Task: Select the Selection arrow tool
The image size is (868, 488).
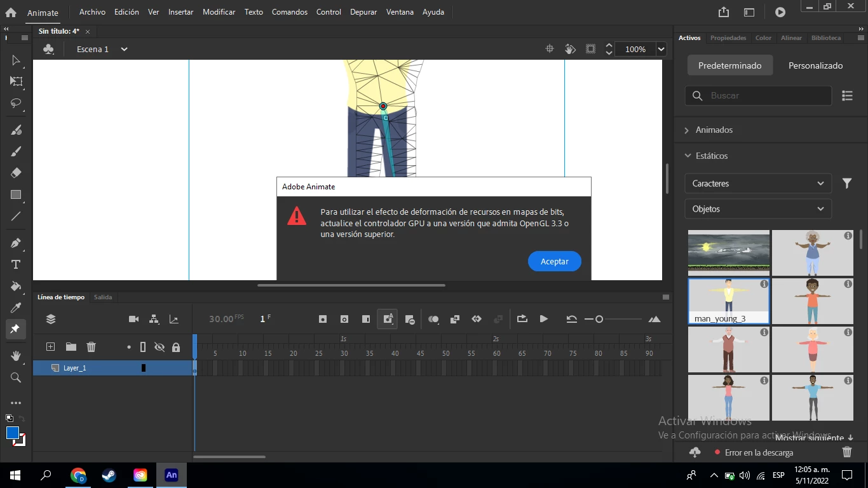Action: [x=17, y=60]
